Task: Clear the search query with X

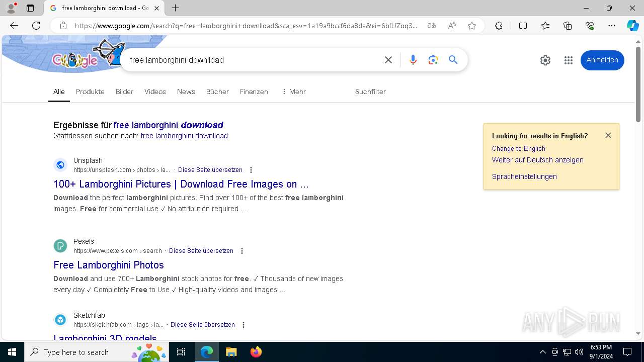Action: pos(388,60)
